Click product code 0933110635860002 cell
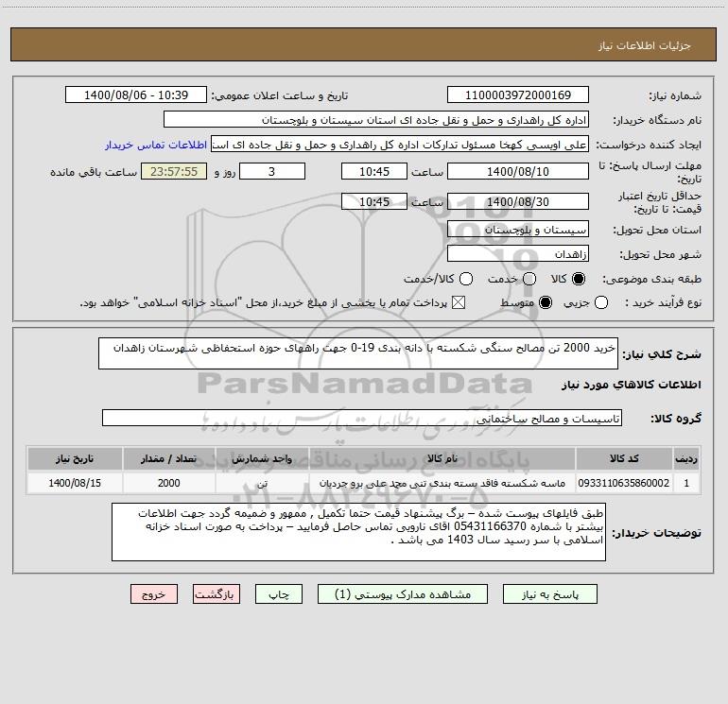Image resolution: width=728 pixels, height=704 pixels. [x=624, y=483]
